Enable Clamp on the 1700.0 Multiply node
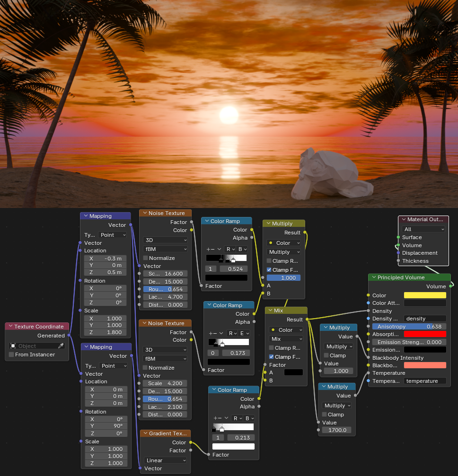This screenshot has width=458, height=476. click(x=325, y=415)
